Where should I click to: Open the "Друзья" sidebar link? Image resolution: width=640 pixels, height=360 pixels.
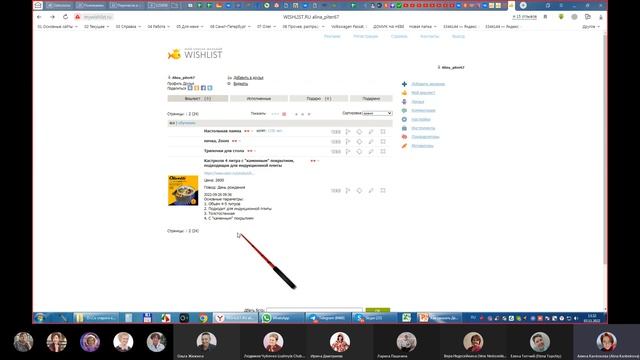pyautogui.click(x=418, y=102)
